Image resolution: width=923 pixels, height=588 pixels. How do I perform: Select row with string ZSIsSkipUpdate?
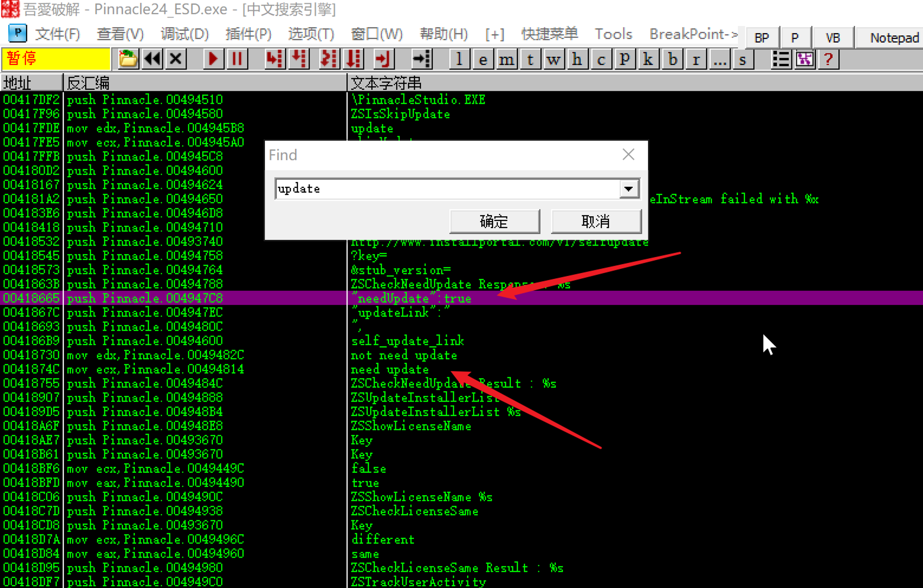pos(461,114)
